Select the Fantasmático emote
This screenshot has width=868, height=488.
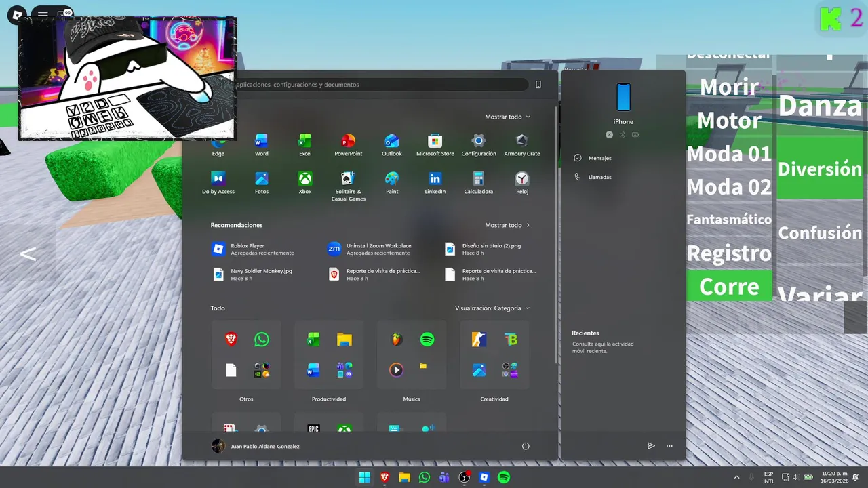click(x=729, y=220)
